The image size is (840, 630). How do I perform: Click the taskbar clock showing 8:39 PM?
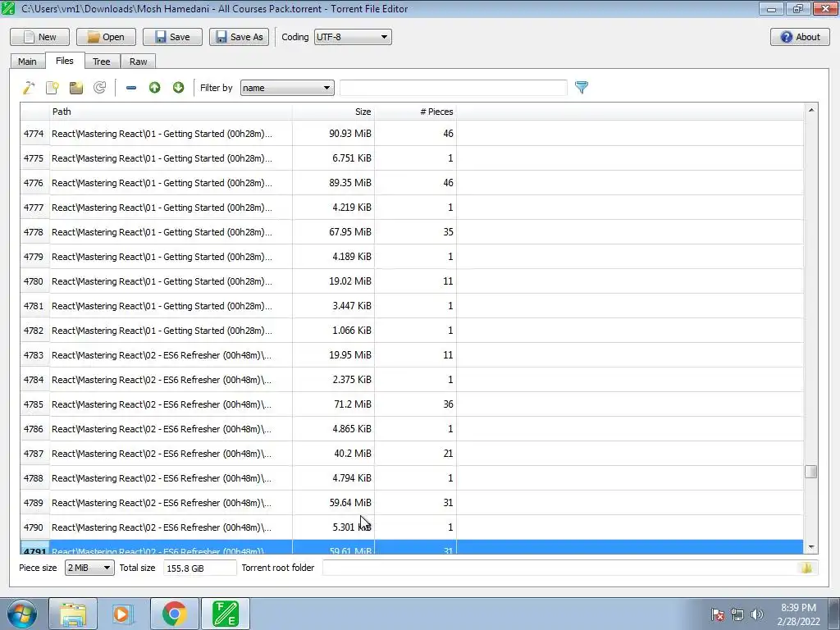pyautogui.click(x=798, y=614)
